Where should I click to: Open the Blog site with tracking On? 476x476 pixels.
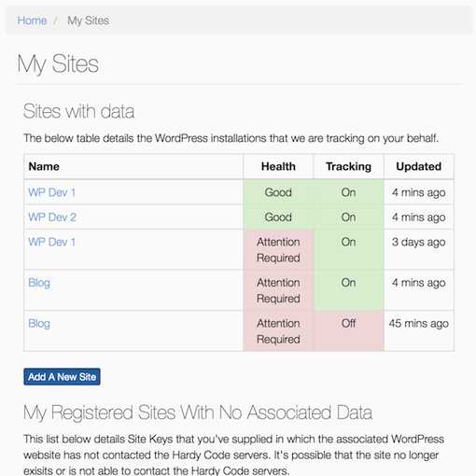(x=39, y=283)
